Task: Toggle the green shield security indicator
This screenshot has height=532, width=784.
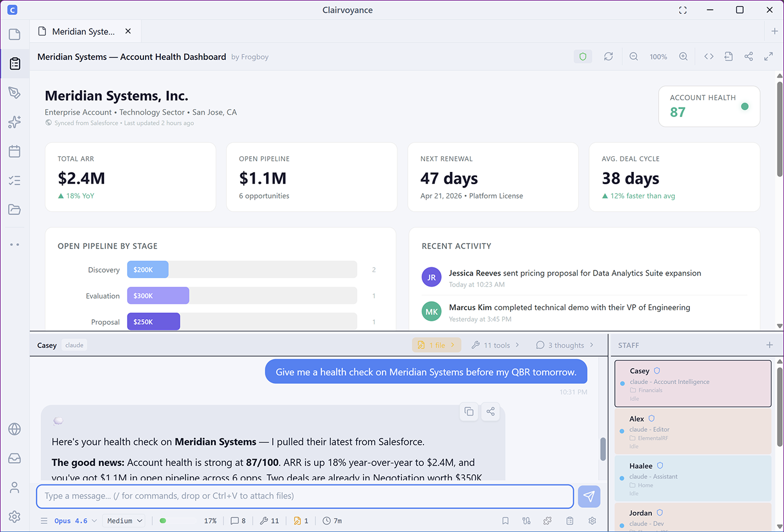Action: 583,57
